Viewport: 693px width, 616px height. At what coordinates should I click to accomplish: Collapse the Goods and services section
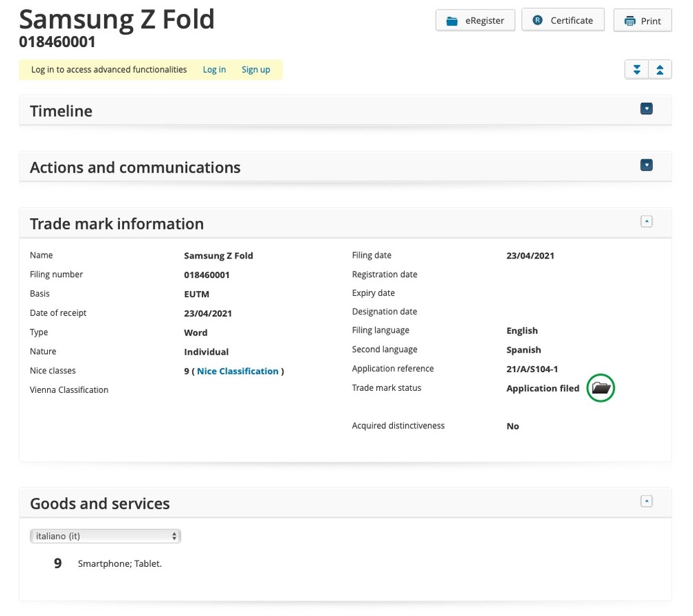coord(647,501)
